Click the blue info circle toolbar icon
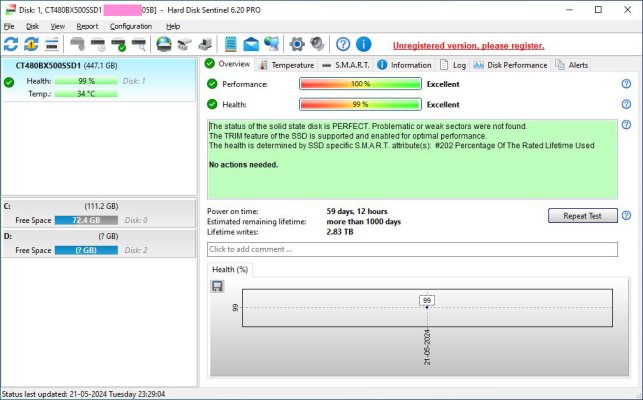Screen dimensions: 643x400 [x=363, y=44]
